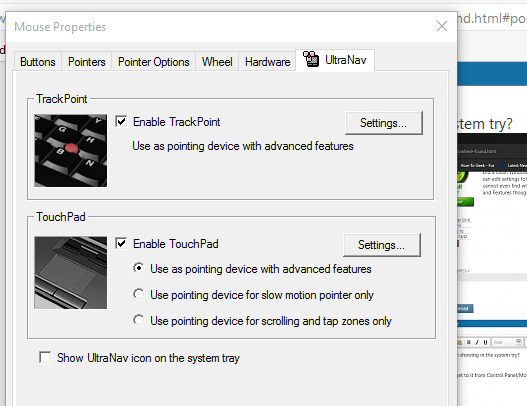Click the TrackPoint keyboard image
The height and width of the screenshot is (406, 527).
tap(71, 150)
